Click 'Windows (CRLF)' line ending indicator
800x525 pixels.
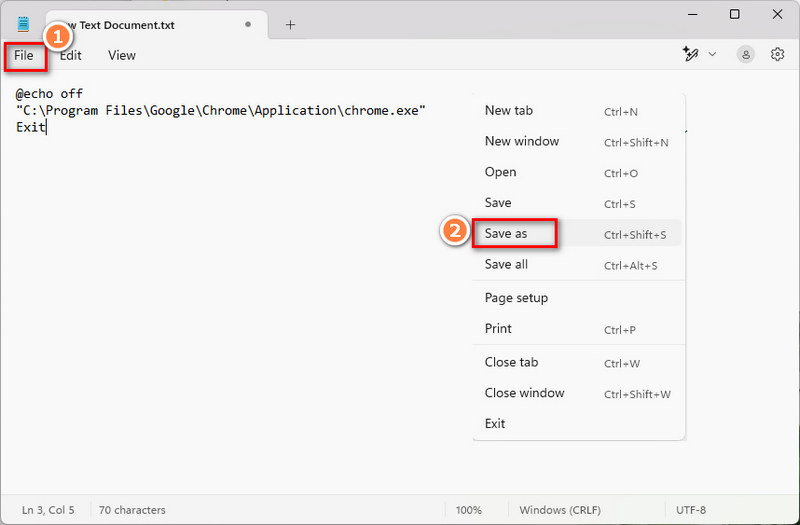click(560, 510)
